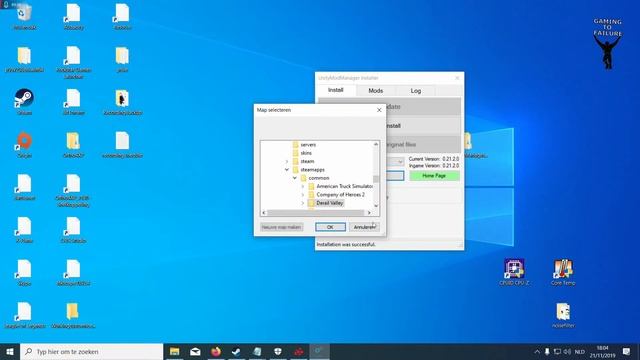Screen dimensions: 640x360
Task: Open the network tray icon
Action: [557, 351]
